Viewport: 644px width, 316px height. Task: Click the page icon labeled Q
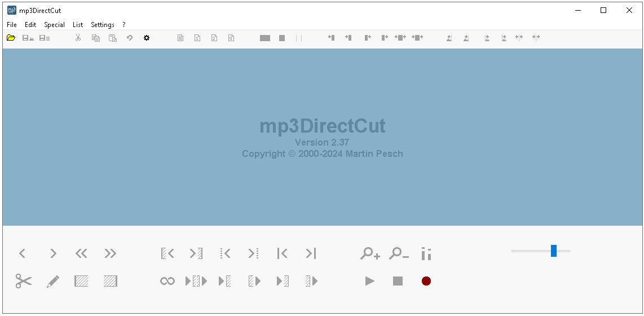click(231, 38)
